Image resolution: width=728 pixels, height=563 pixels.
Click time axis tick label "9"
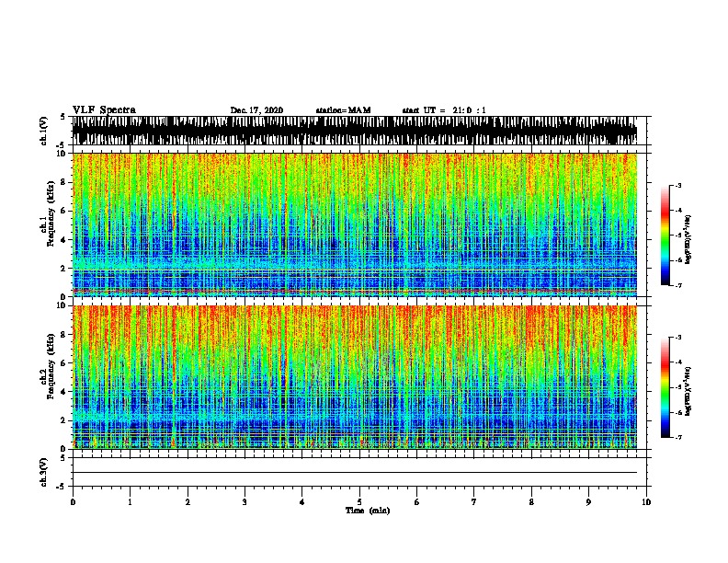(588, 502)
